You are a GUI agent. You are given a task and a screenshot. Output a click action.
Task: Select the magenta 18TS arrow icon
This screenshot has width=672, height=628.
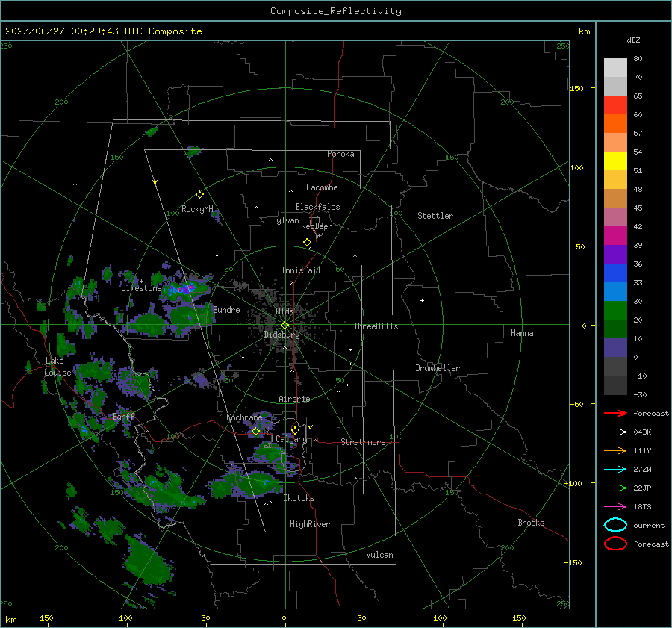pos(615,507)
